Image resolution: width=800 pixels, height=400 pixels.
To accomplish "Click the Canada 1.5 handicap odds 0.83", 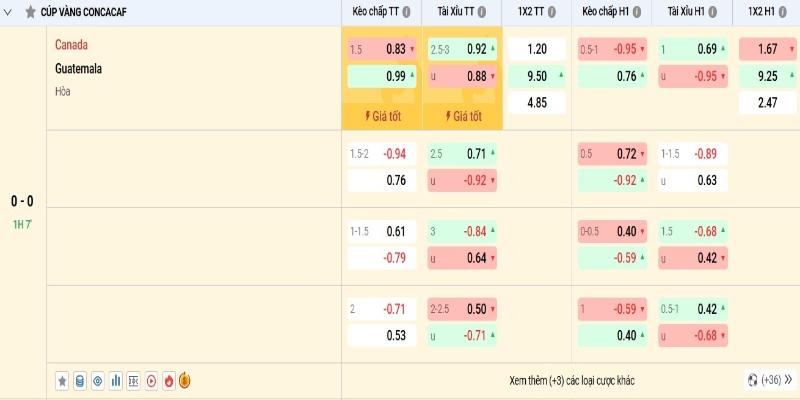I will [x=382, y=49].
